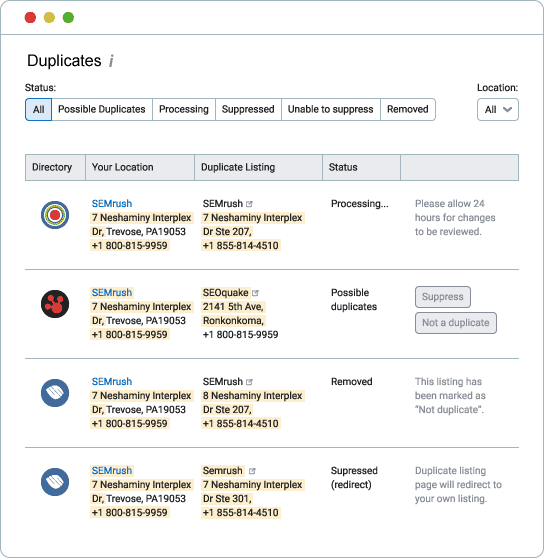
Task: Click 'Ronkonkoma,' text
Action: [x=233, y=321]
